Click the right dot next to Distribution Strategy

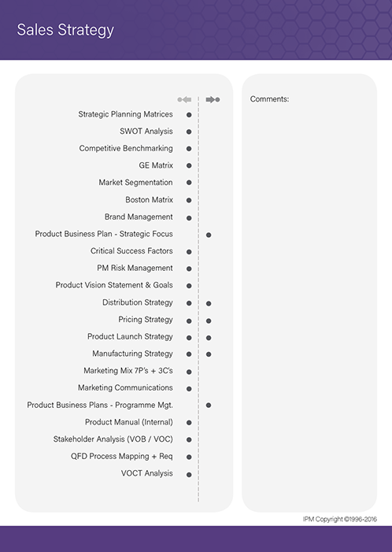[x=209, y=303]
